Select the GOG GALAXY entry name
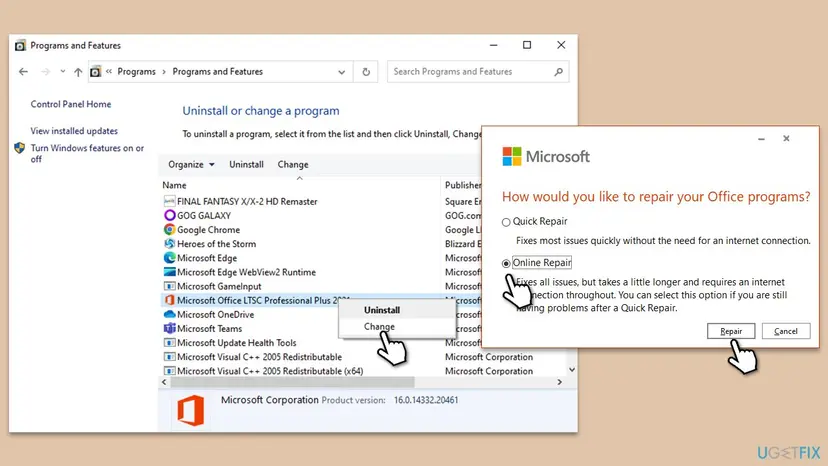The height and width of the screenshot is (466, 828). pyautogui.click(x=204, y=216)
